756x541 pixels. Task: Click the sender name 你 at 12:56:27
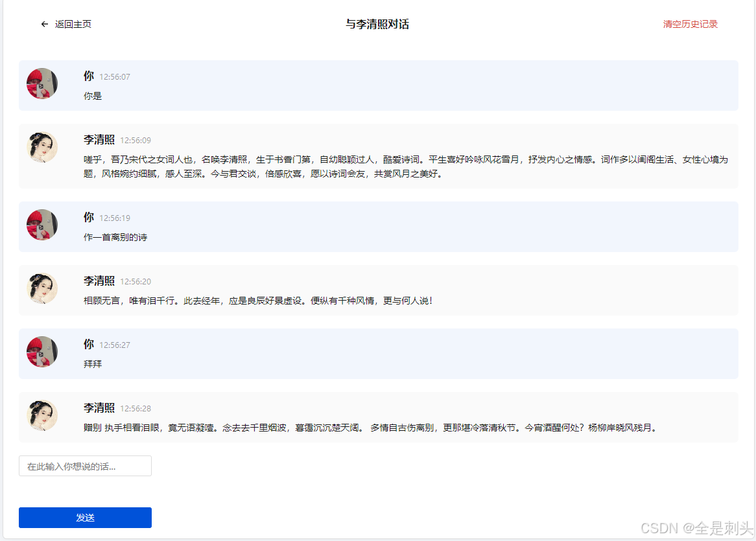click(x=89, y=344)
